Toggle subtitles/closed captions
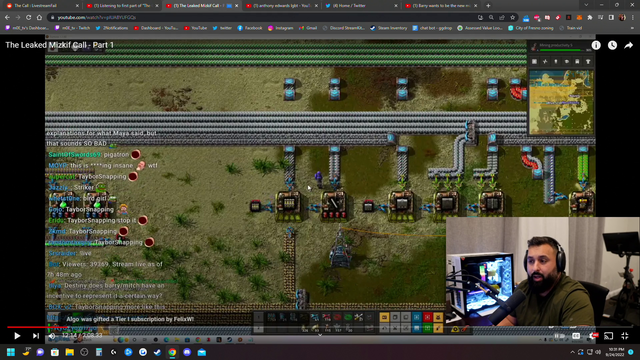 [x=576, y=336]
